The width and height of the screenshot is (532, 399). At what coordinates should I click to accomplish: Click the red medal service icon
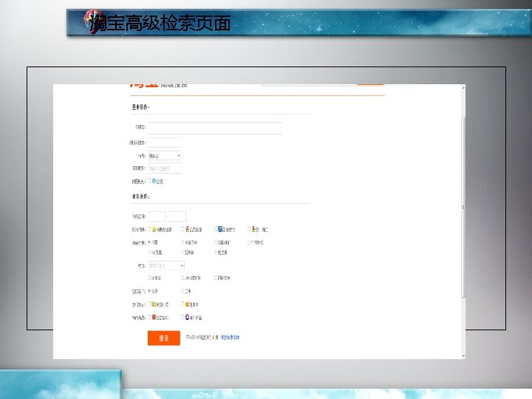point(253,229)
